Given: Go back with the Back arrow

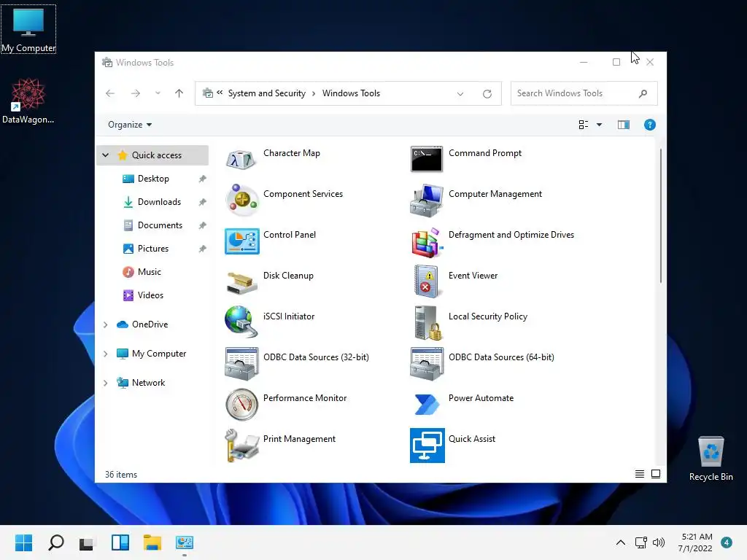Looking at the screenshot, I should point(110,93).
